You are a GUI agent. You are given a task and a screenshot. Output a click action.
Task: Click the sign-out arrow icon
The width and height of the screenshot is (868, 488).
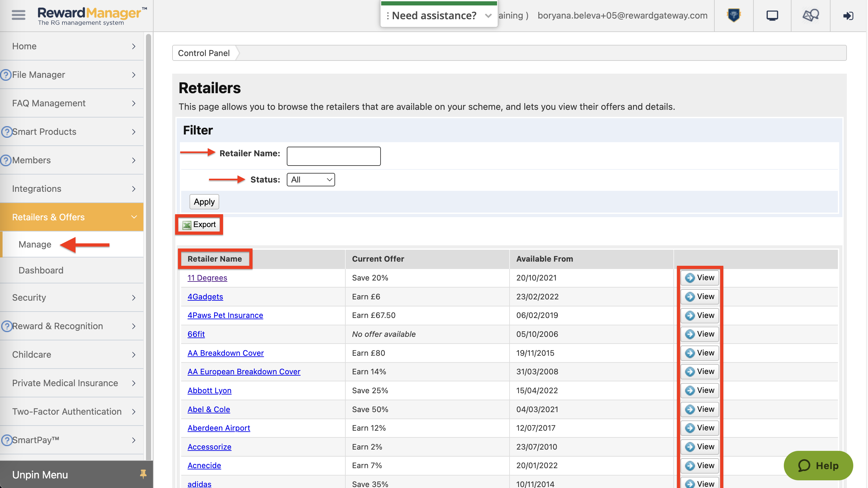848,16
